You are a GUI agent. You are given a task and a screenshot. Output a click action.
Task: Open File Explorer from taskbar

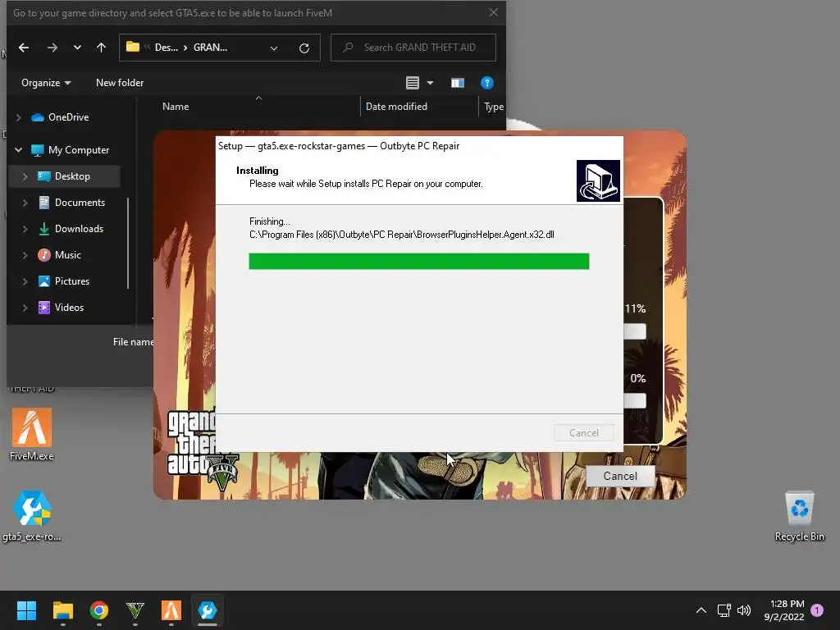click(62, 610)
